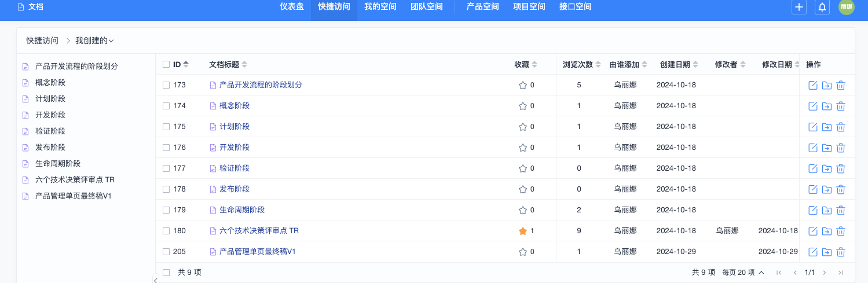Open the 项目空间 tab
Viewport: 868px width, 283px height.
click(x=529, y=7)
